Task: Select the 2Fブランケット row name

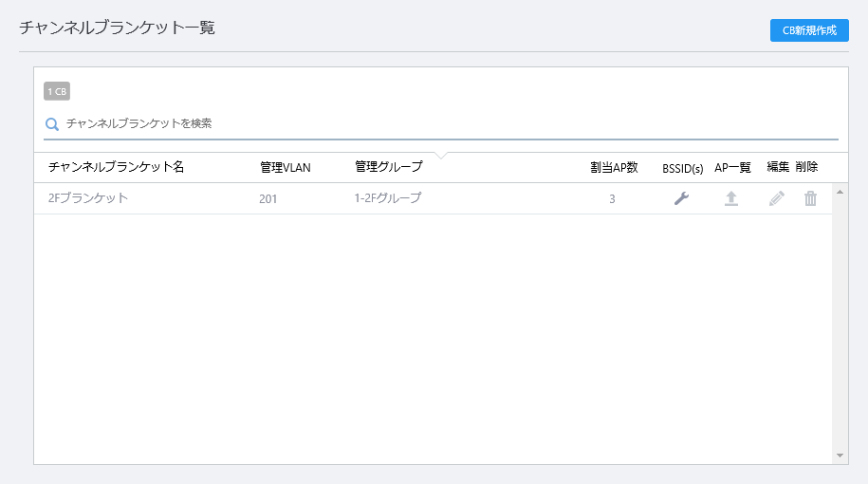Action: [x=88, y=197]
